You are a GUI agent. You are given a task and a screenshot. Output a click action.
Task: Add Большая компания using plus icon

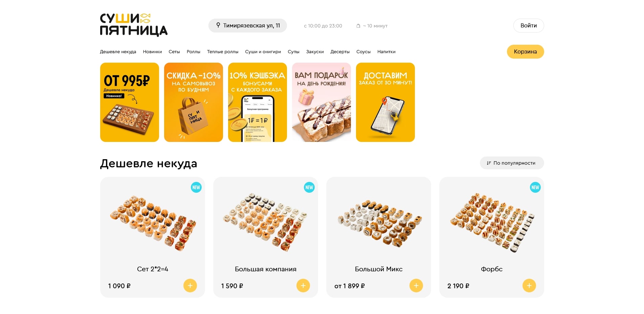(303, 286)
